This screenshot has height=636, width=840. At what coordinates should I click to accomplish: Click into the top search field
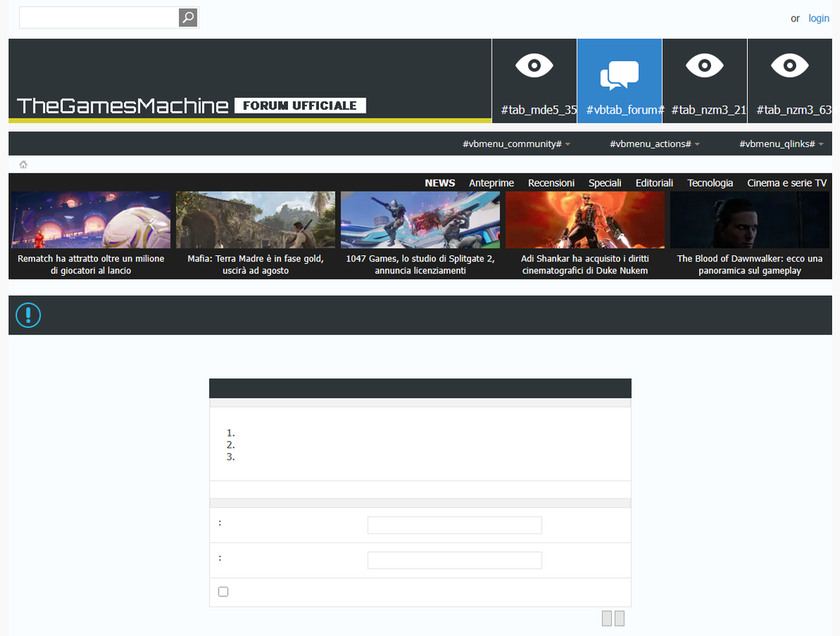[99, 17]
